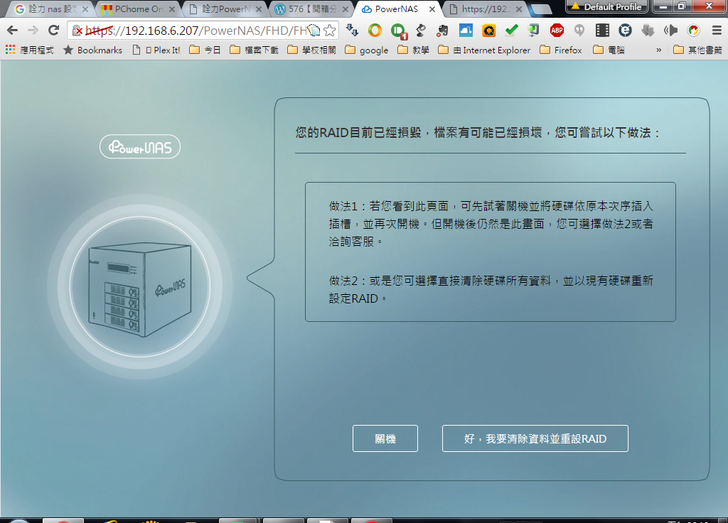Open the Chrome hamburger menu
This screenshot has width=728, height=523.
click(x=715, y=30)
